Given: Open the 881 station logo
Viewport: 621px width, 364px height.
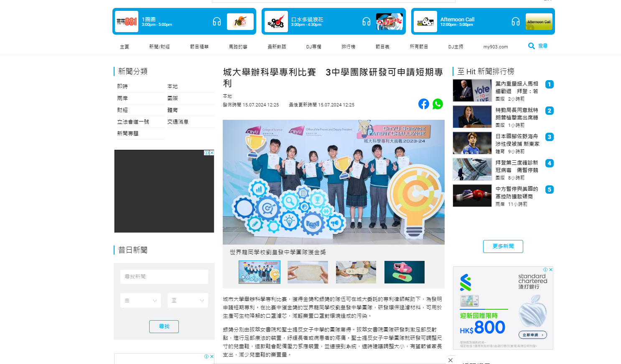Looking at the screenshot, I should tap(127, 22).
